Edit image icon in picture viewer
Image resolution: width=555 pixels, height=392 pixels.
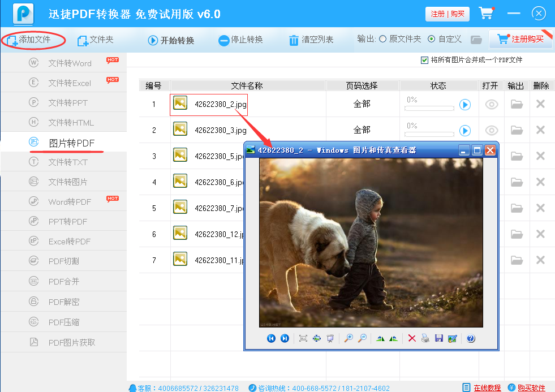pyautogui.click(x=453, y=339)
